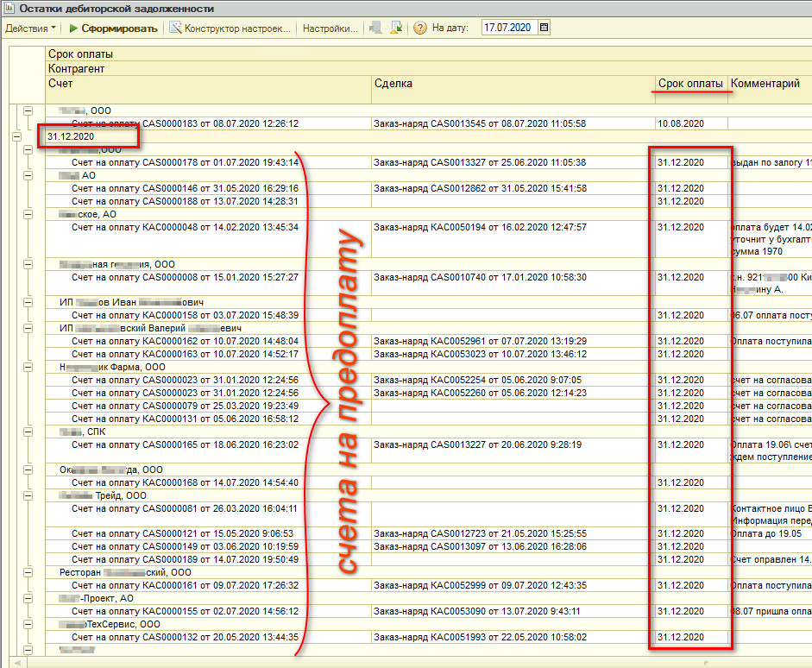Collapse the Фарма, ООО group
The image size is (812, 668).
(28, 367)
